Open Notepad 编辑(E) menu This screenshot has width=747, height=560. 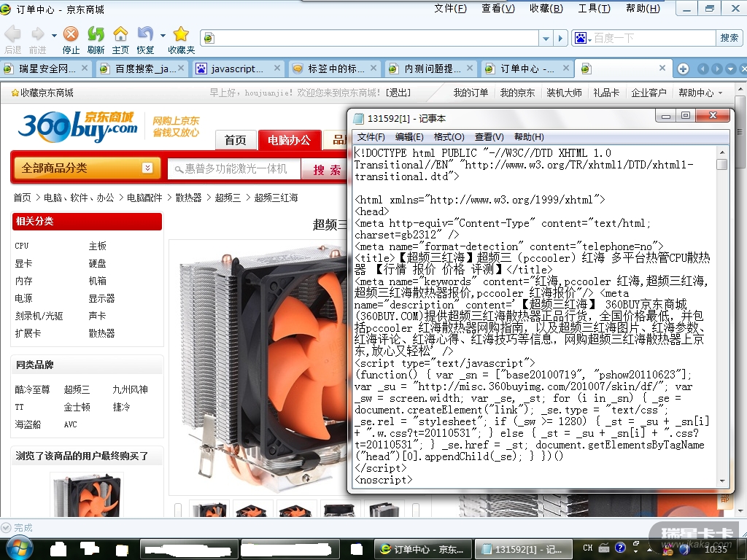point(409,137)
